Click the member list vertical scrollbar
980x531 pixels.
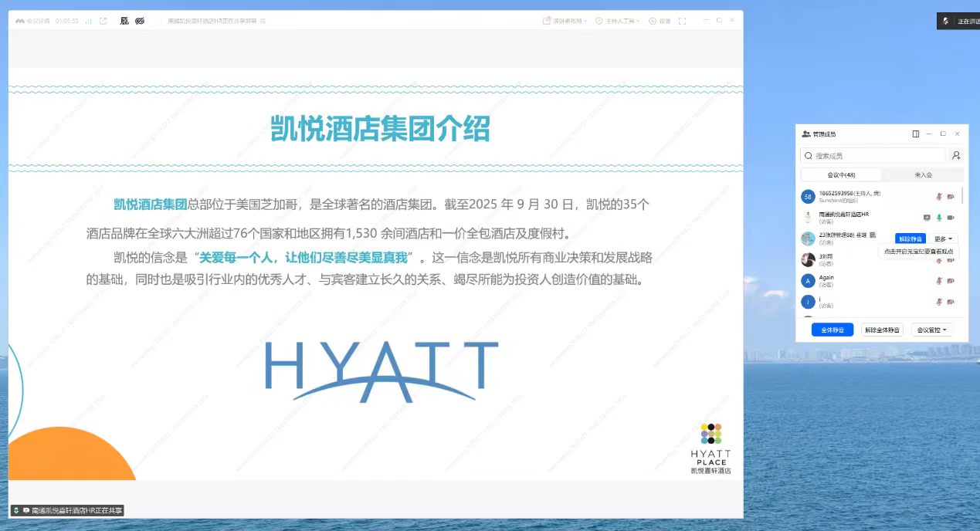(x=962, y=195)
